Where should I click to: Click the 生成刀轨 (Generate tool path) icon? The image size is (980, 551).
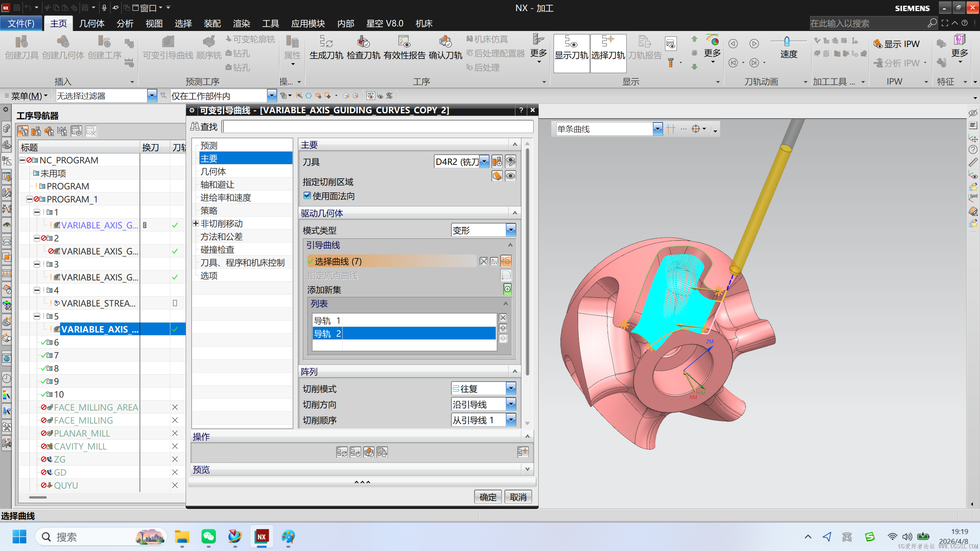(326, 47)
